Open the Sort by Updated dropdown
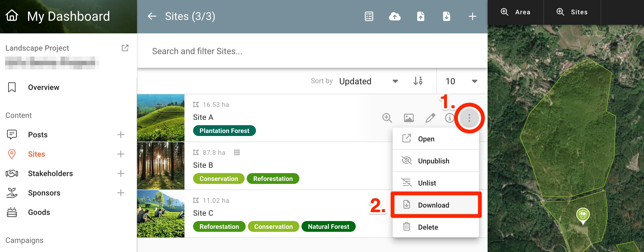Viewport: 644px width, 252px height. (369, 81)
